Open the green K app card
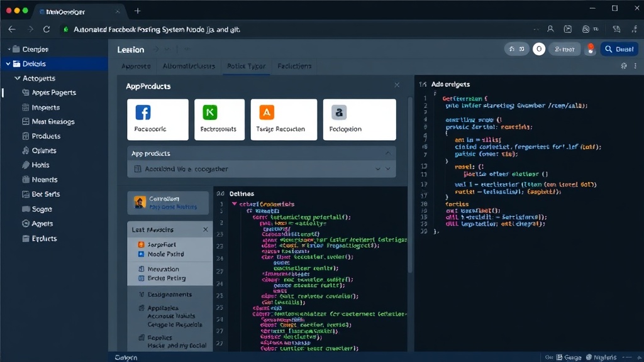This screenshot has width=644, height=362. (219, 119)
